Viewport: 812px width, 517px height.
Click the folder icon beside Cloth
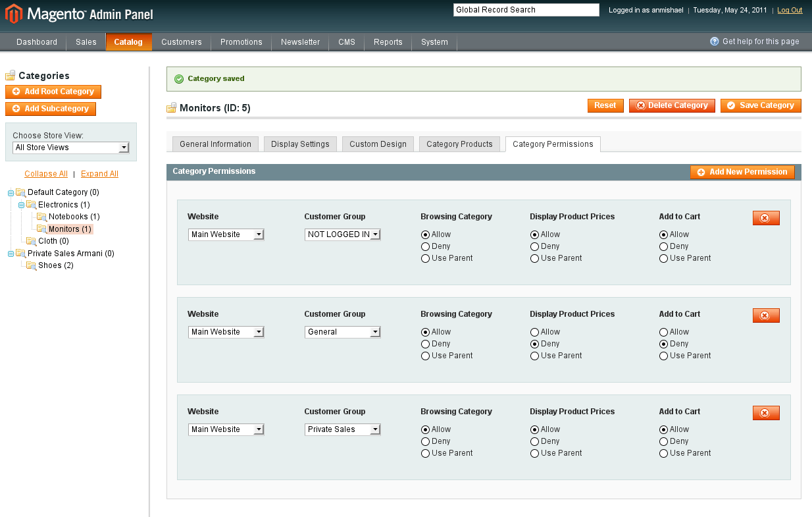coord(31,241)
